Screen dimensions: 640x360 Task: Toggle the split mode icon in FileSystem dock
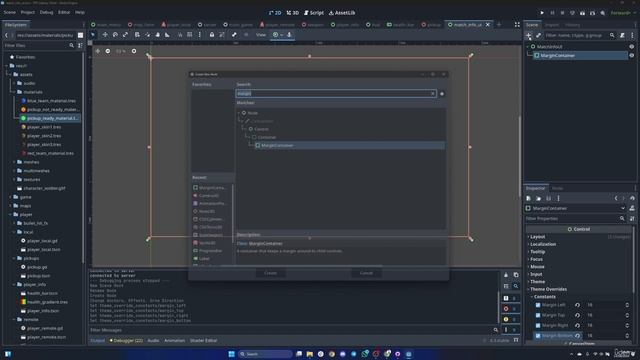(x=80, y=36)
